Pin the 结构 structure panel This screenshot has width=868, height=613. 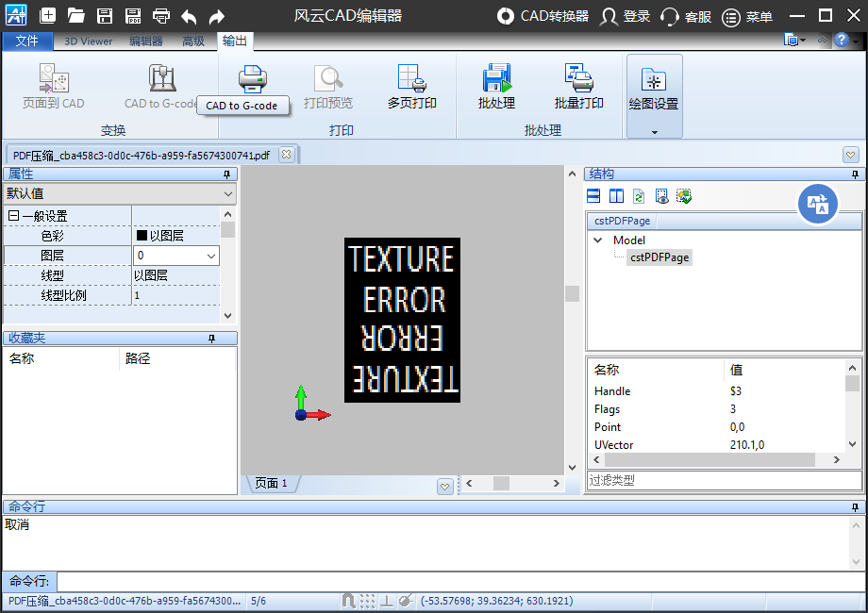tap(856, 174)
